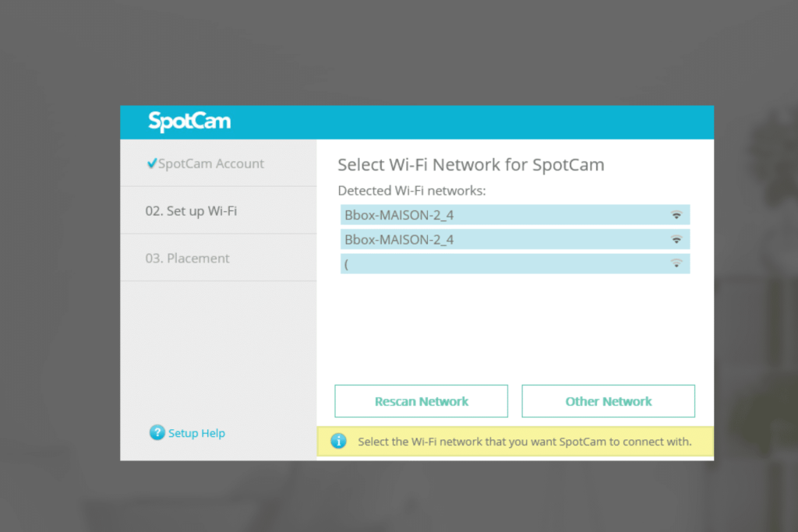Rescan Network for Wi-Fi

[x=422, y=401]
